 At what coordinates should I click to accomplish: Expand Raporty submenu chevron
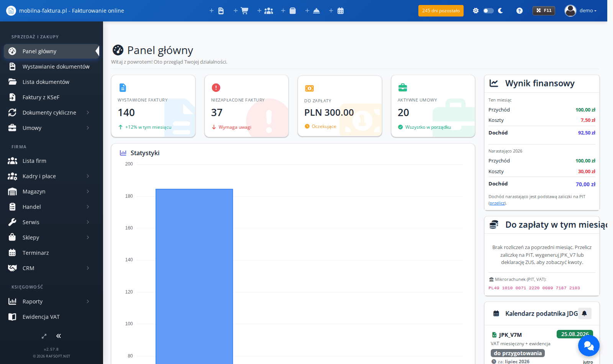coord(88,302)
